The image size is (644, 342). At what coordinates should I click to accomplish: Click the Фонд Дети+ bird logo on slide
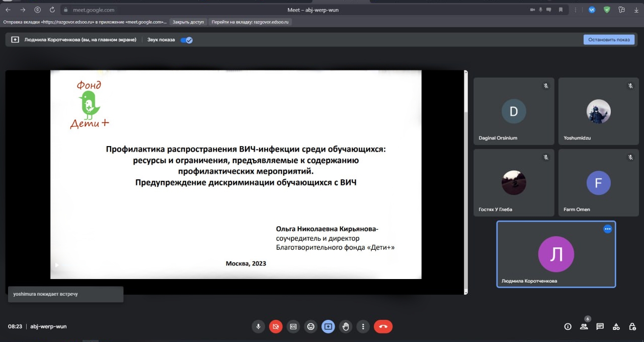(90, 104)
